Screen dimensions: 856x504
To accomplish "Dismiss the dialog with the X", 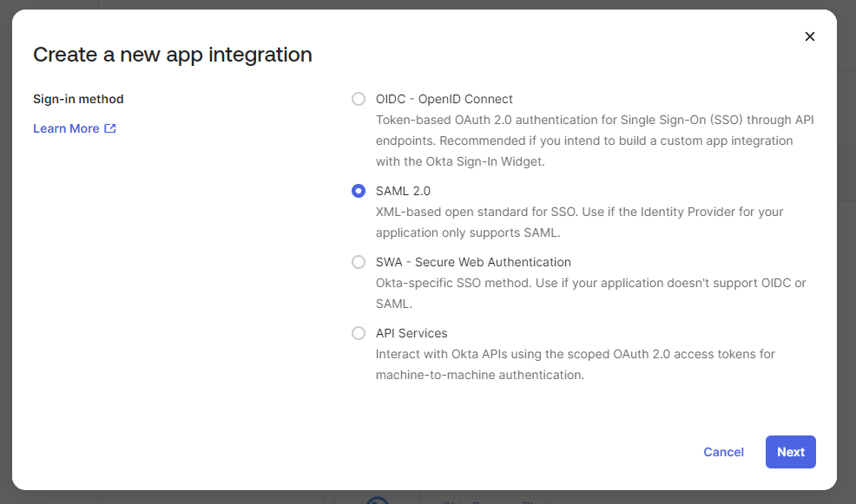I will (810, 36).
